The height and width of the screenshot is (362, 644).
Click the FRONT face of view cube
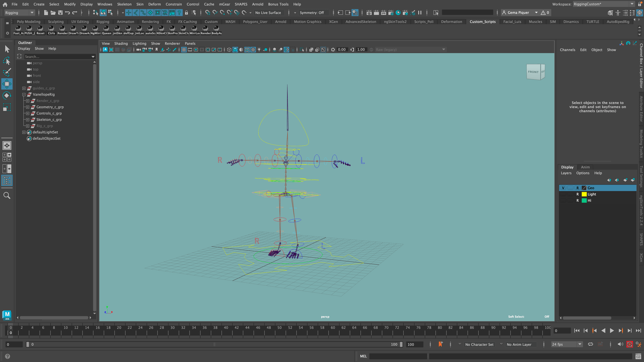[533, 72]
